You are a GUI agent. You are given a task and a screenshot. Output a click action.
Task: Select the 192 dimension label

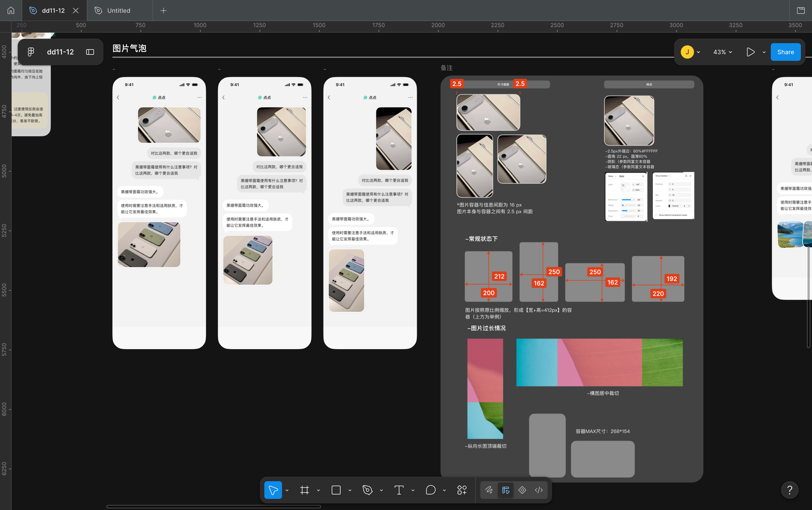[x=672, y=279]
